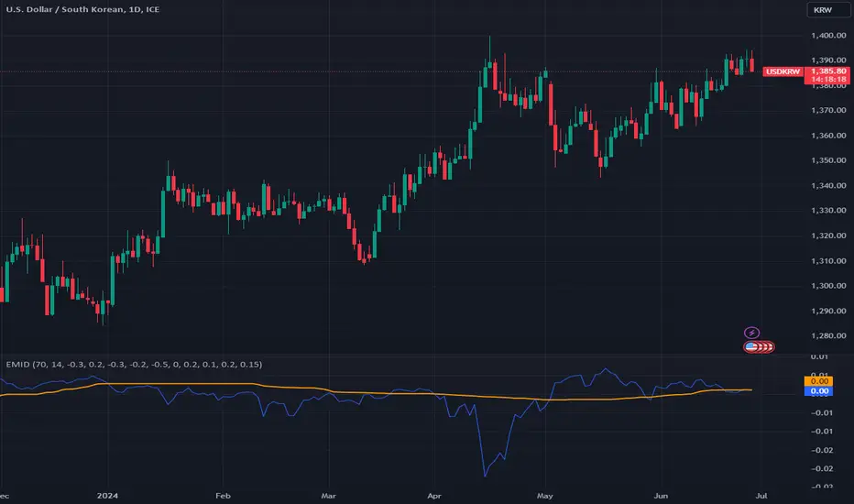Click the Apr label on time axis

[x=434, y=495]
